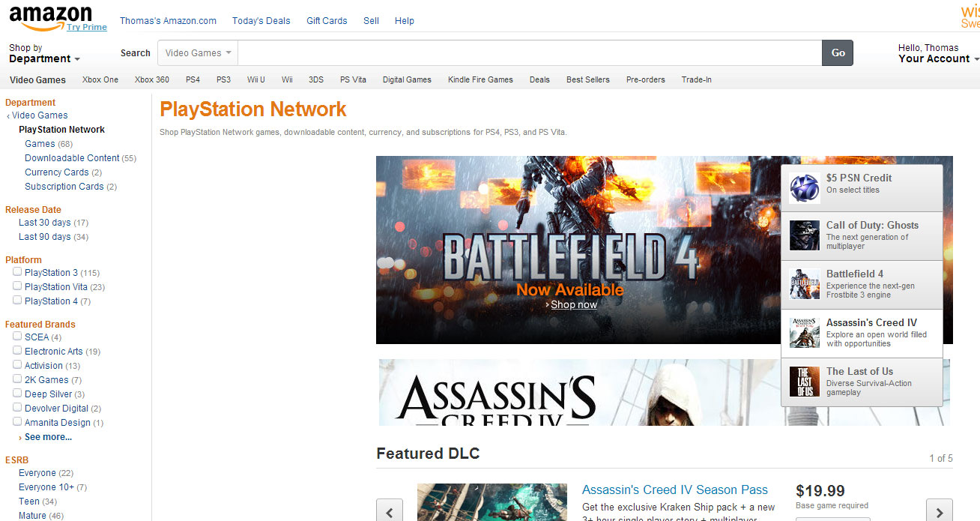Click the Battlefield 4 thumbnail in the side panel
Viewport: 980px width, 521px height.
[x=804, y=284]
